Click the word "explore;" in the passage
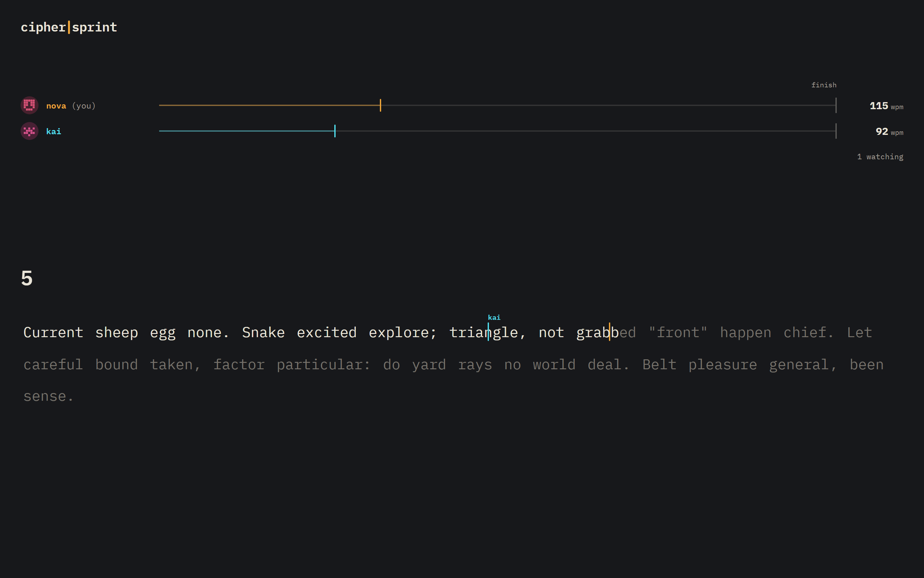The image size is (924, 578). (403, 333)
